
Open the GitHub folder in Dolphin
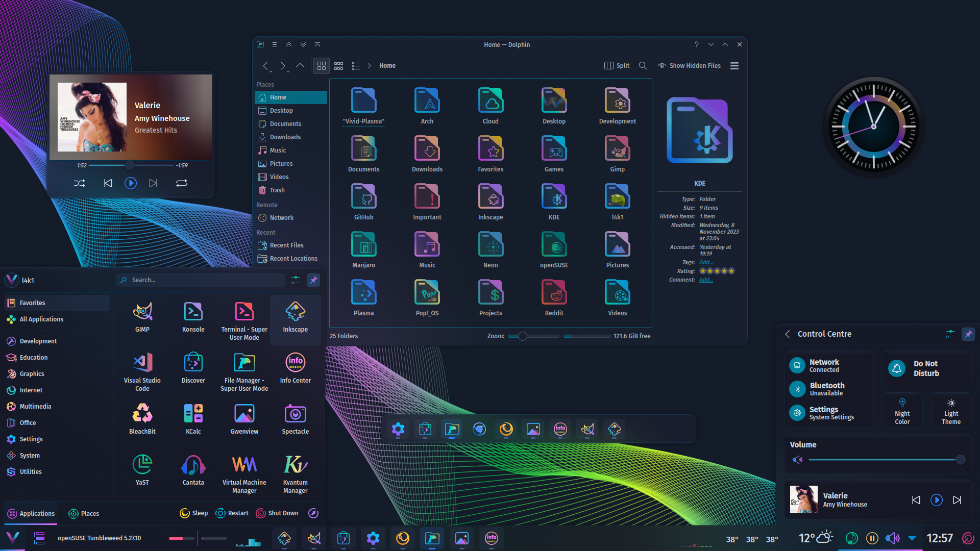click(x=363, y=202)
